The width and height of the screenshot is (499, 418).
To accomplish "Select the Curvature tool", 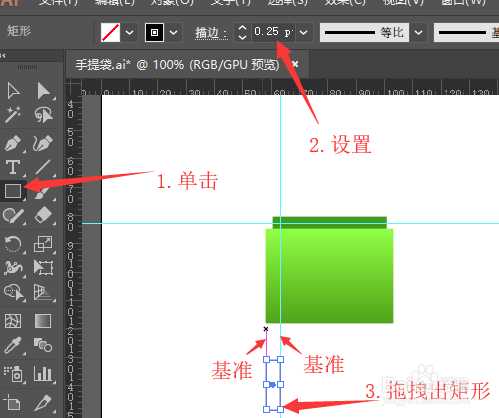I will click(x=43, y=143).
